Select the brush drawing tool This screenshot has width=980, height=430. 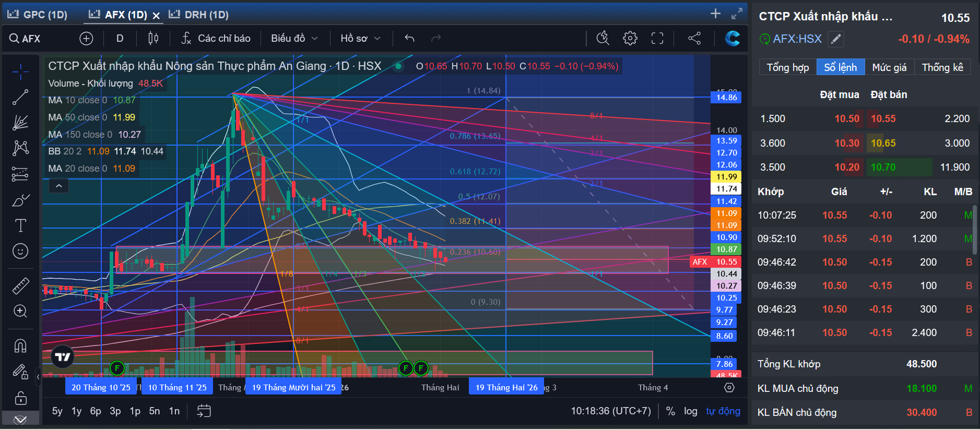click(x=20, y=200)
